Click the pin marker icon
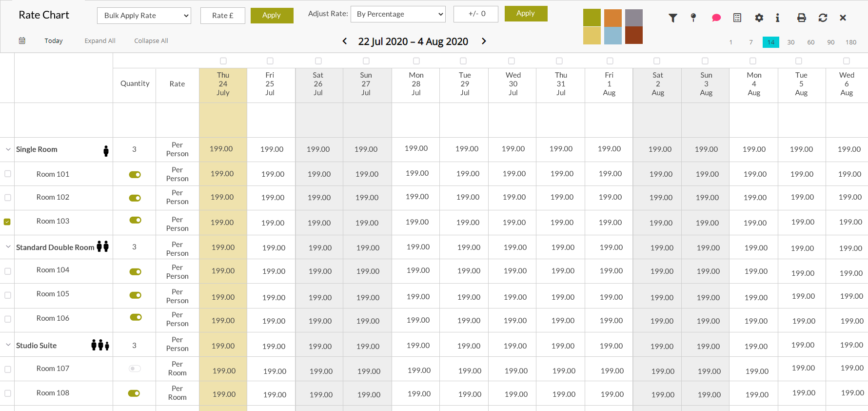868x411 pixels. pos(693,18)
